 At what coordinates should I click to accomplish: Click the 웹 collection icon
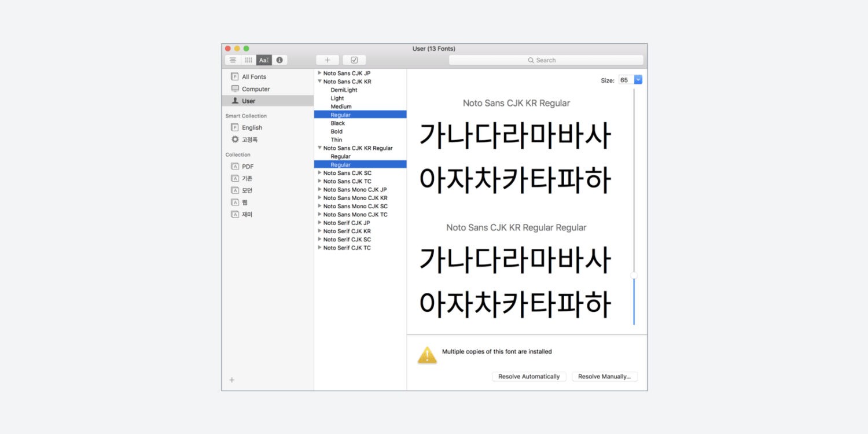point(235,202)
